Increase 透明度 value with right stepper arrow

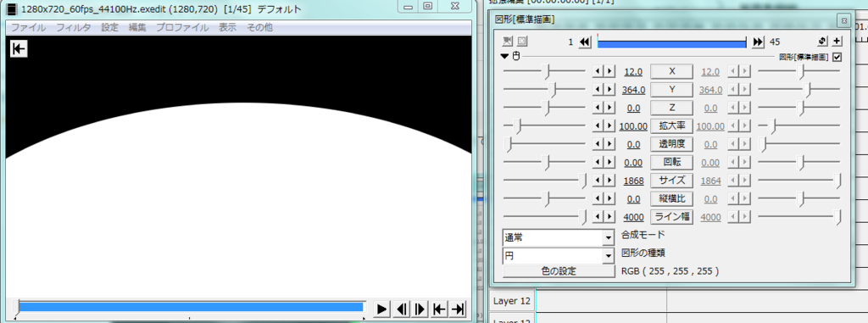[x=609, y=144]
